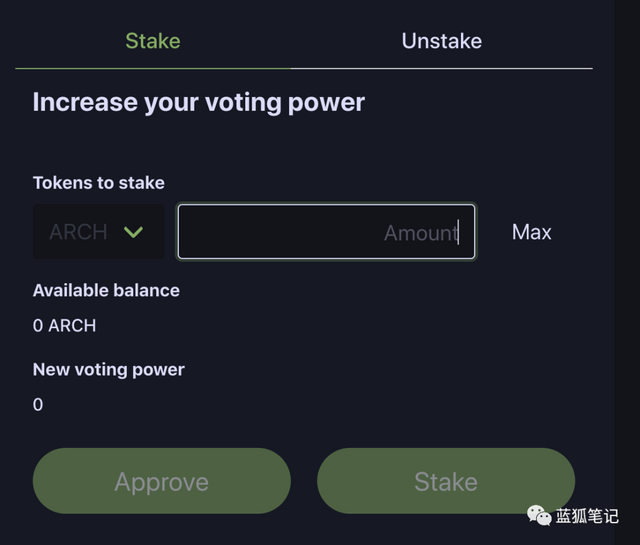Click the green chevron in token selector
This screenshot has height=545, width=640.
click(133, 232)
